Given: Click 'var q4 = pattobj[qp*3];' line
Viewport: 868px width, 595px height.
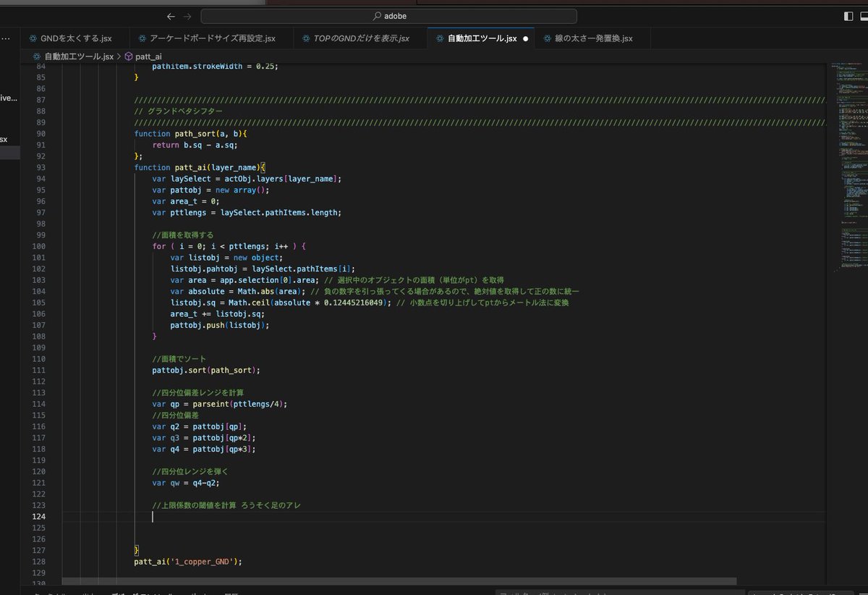Looking at the screenshot, I should [x=204, y=449].
